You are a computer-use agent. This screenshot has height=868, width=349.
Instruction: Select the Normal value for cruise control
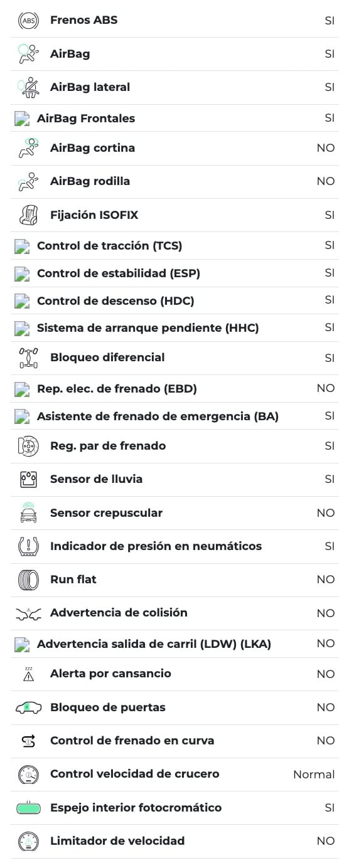click(314, 775)
